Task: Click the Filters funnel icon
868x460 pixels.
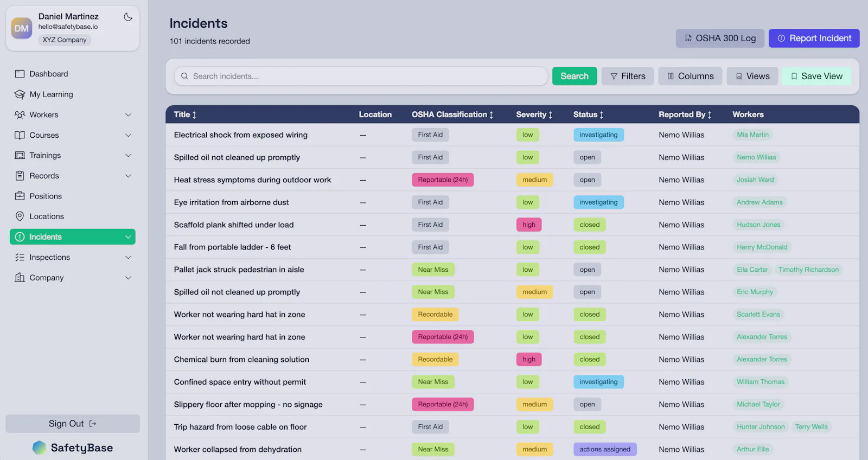Action: (x=614, y=76)
